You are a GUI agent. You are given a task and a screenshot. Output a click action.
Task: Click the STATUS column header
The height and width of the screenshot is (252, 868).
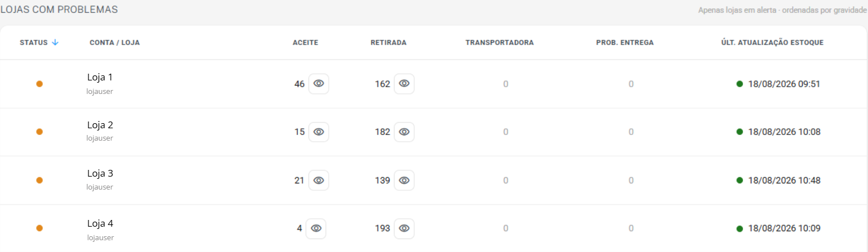pos(34,43)
